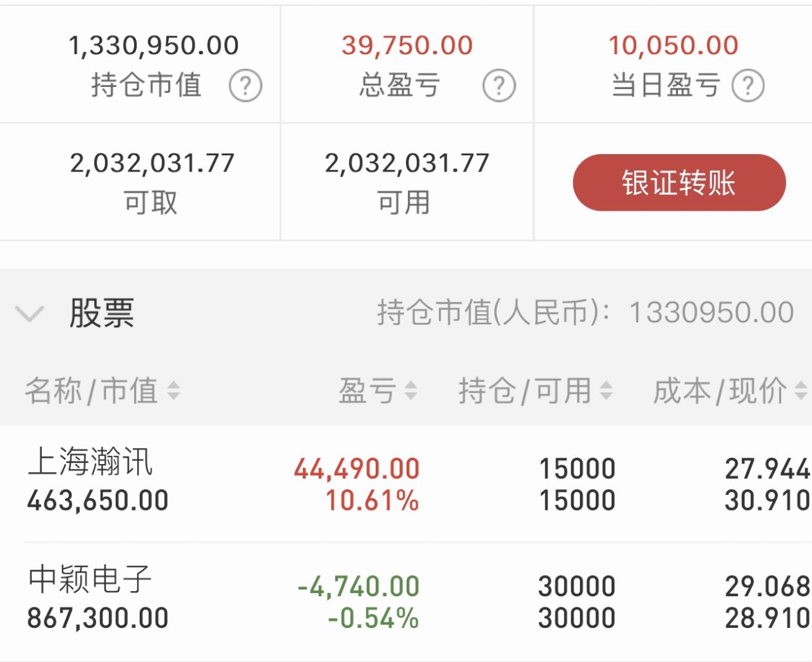Tap the total 持仓市值 1,330,950.00
Viewport: 812px width, 662px height.
click(x=154, y=45)
